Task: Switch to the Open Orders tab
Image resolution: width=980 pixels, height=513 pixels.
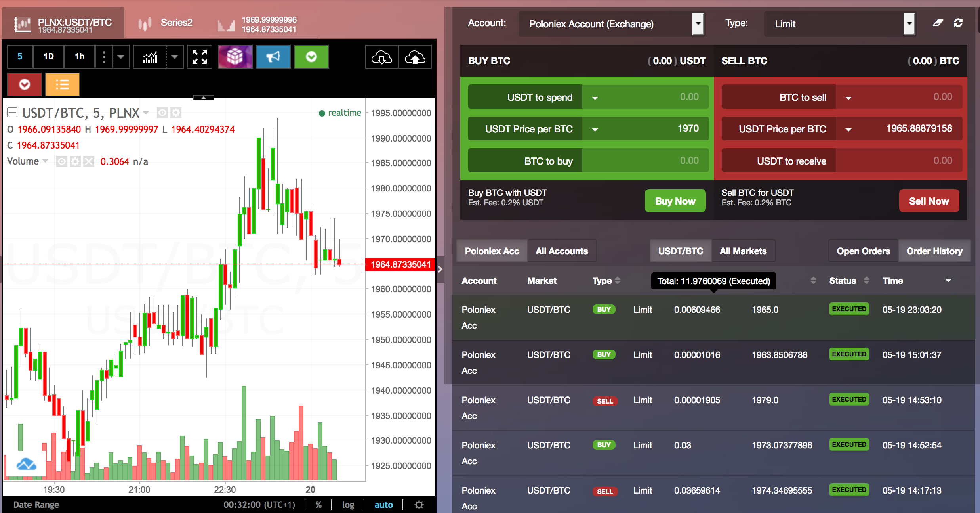Action: point(863,251)
